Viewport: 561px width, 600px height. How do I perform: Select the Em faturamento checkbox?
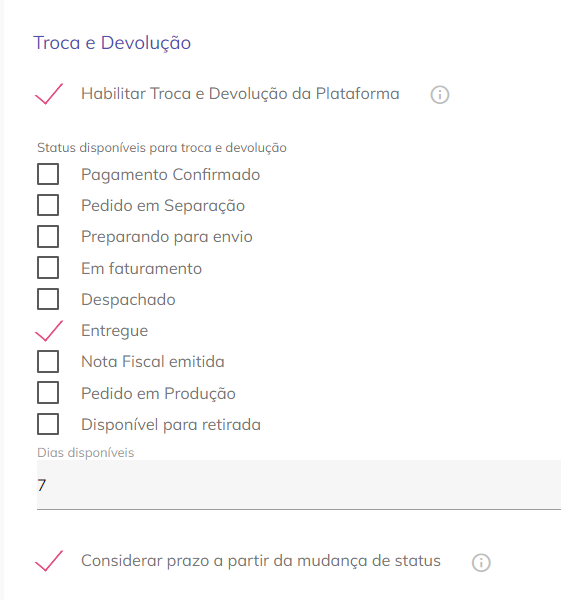[x=48, y=267]
